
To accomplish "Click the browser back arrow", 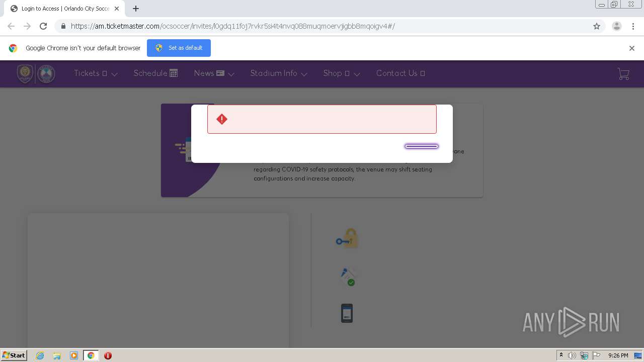I will (x=11, y=26).
